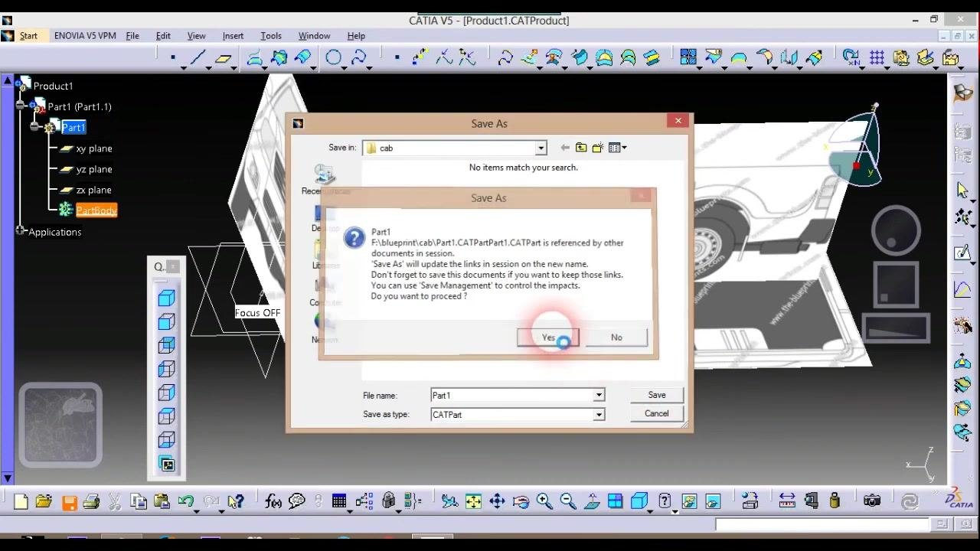980x551 pixels.
Task: Create a new folder in Save As
Action: pyautogui.click(x=597, y=148)
